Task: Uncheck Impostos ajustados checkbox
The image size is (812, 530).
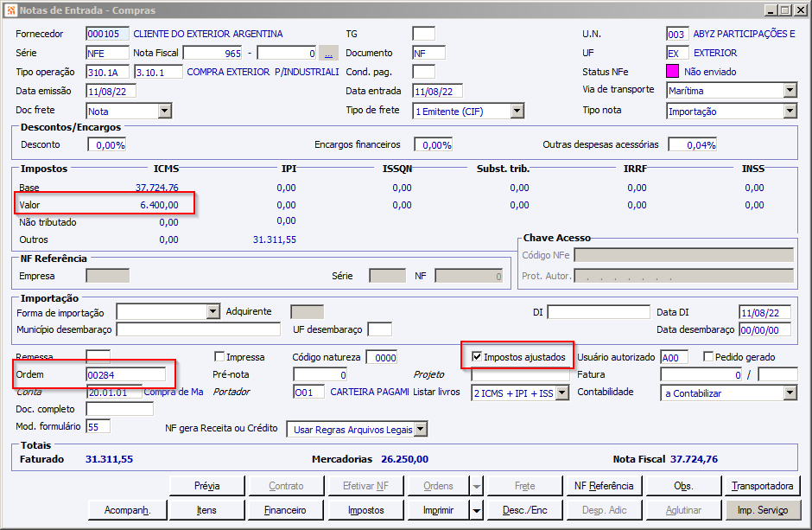Action: pos(477,356)
